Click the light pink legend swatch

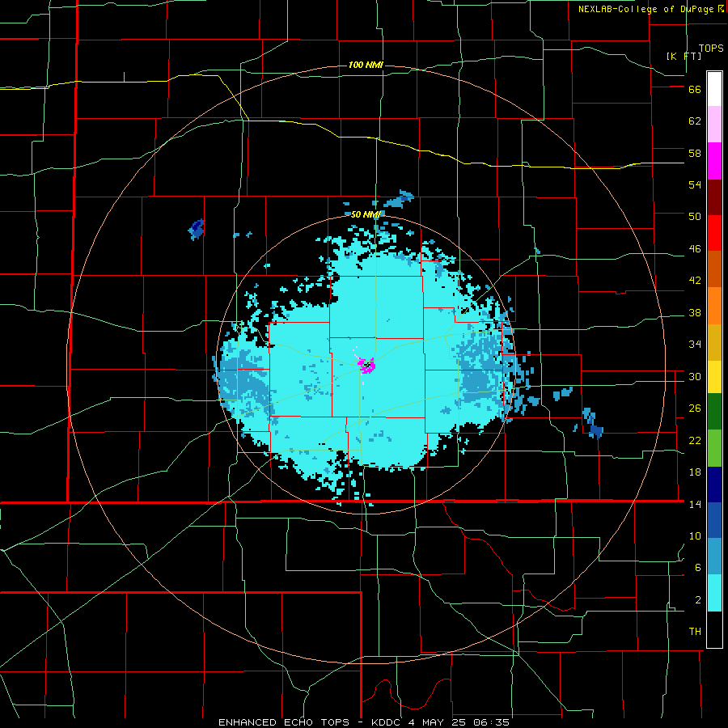pyautogui.click(x=714, y=125)
